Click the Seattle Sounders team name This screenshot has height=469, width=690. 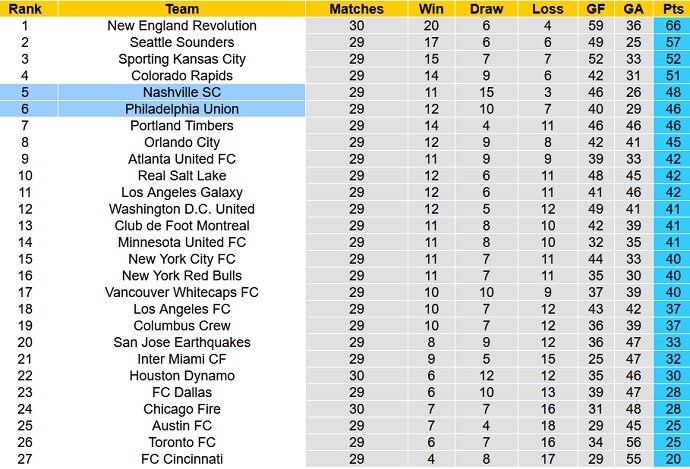click(x=182, y=42)
